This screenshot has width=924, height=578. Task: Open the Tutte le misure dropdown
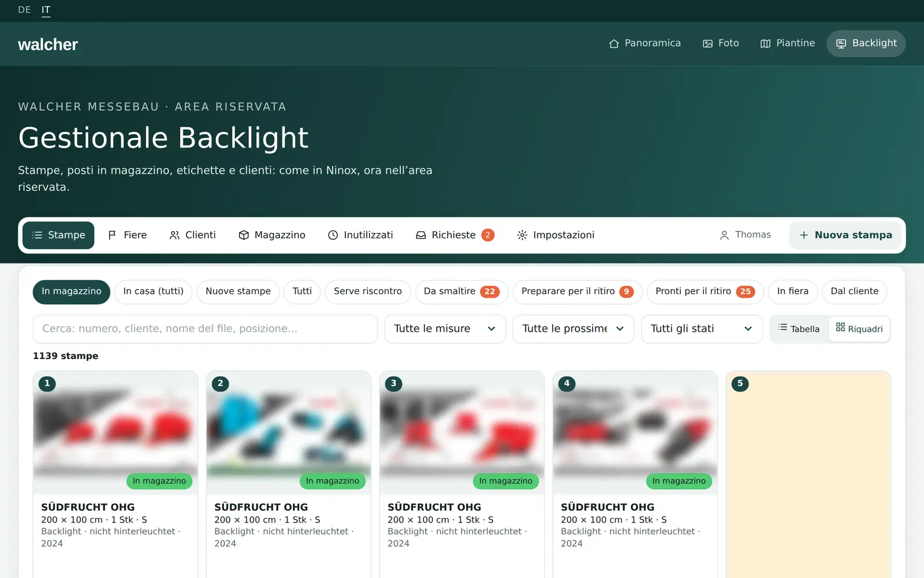click(x=445, y=329)
